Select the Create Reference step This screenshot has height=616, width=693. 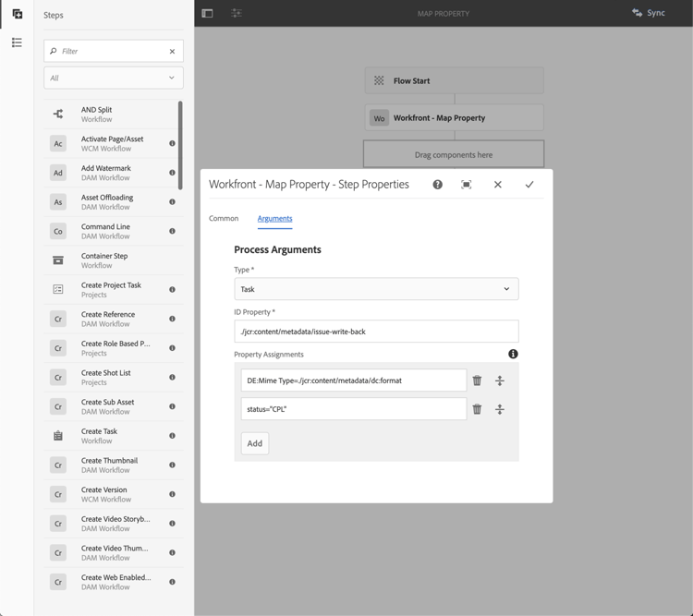point(114,319)
